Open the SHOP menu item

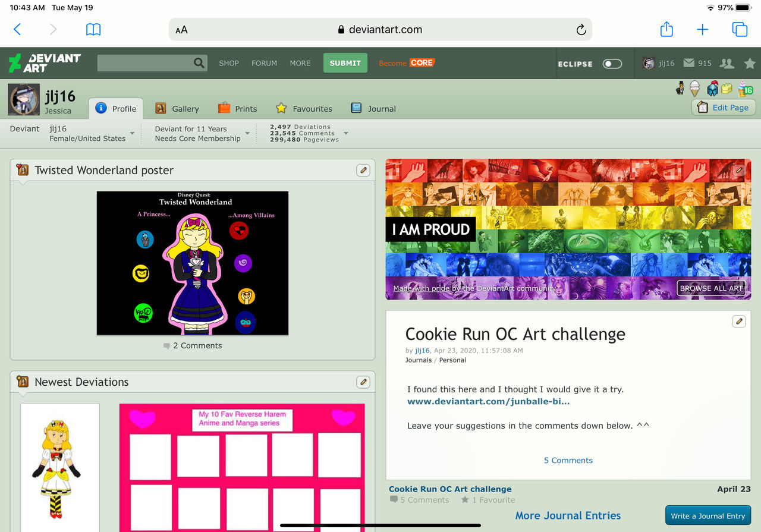(229, 63)
